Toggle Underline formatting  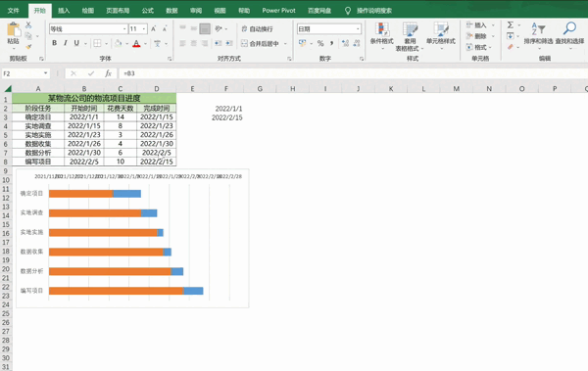click(x=76, y=43)
